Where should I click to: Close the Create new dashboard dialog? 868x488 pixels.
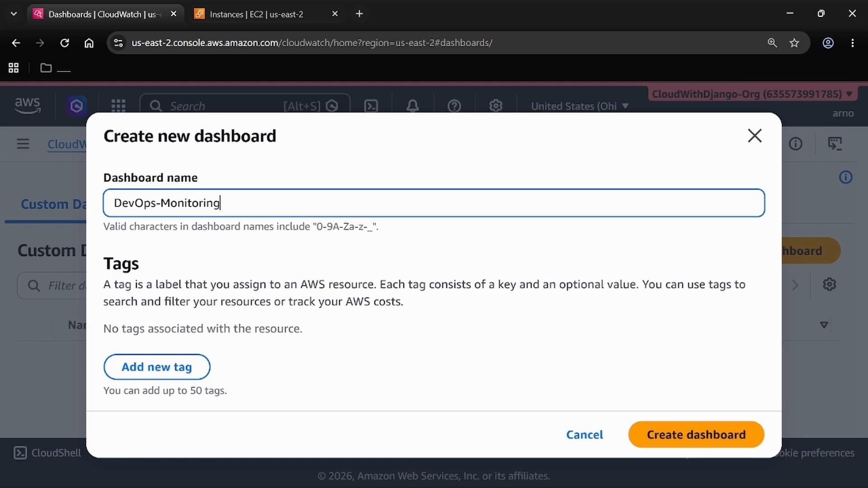[755, 136]
